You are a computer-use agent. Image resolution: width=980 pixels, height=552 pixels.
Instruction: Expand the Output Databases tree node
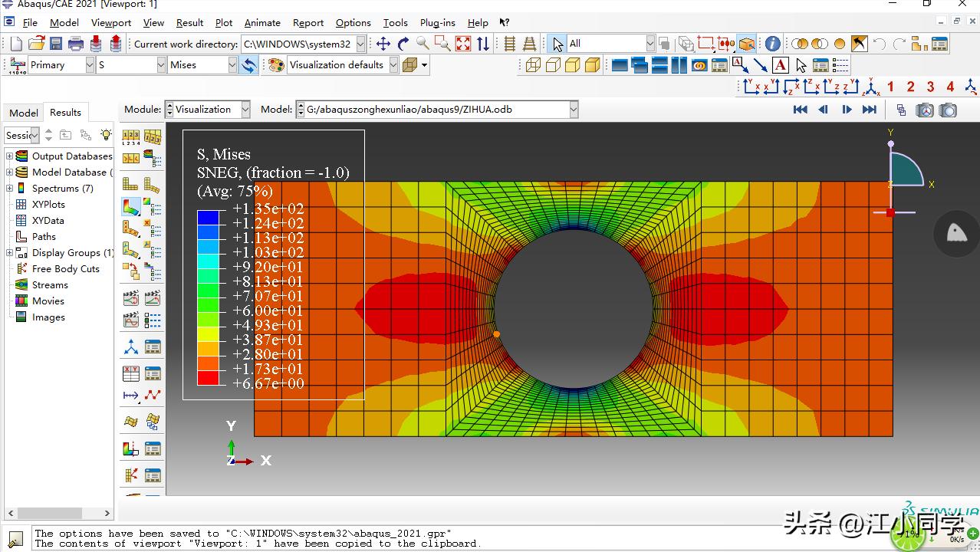point(9,156)
